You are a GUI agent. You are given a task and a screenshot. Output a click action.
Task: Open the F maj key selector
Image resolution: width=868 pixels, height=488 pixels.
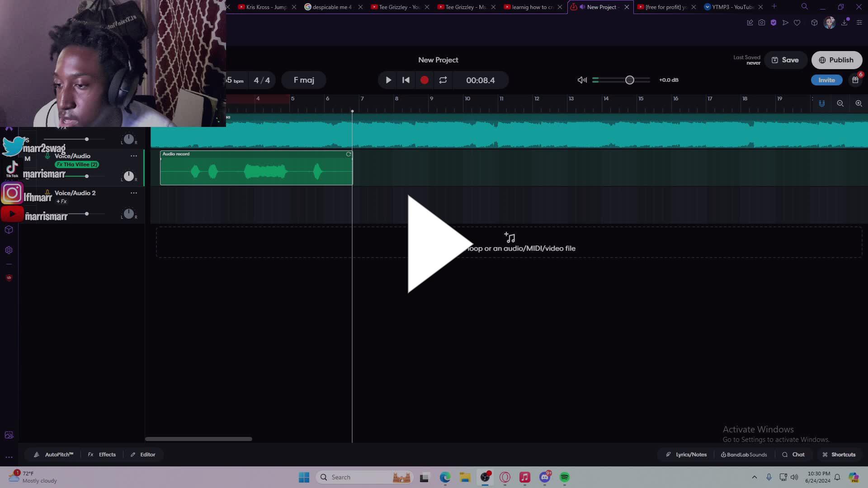(303, 80)
